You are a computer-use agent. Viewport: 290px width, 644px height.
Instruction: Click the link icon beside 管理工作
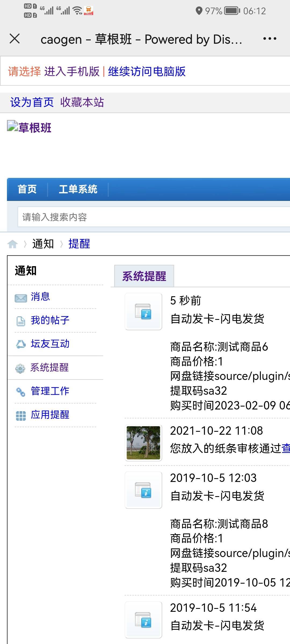21,392
